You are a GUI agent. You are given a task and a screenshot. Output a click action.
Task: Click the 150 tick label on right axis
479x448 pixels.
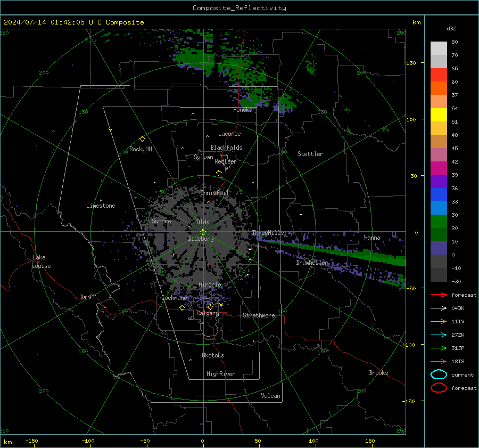click(411, 63)
